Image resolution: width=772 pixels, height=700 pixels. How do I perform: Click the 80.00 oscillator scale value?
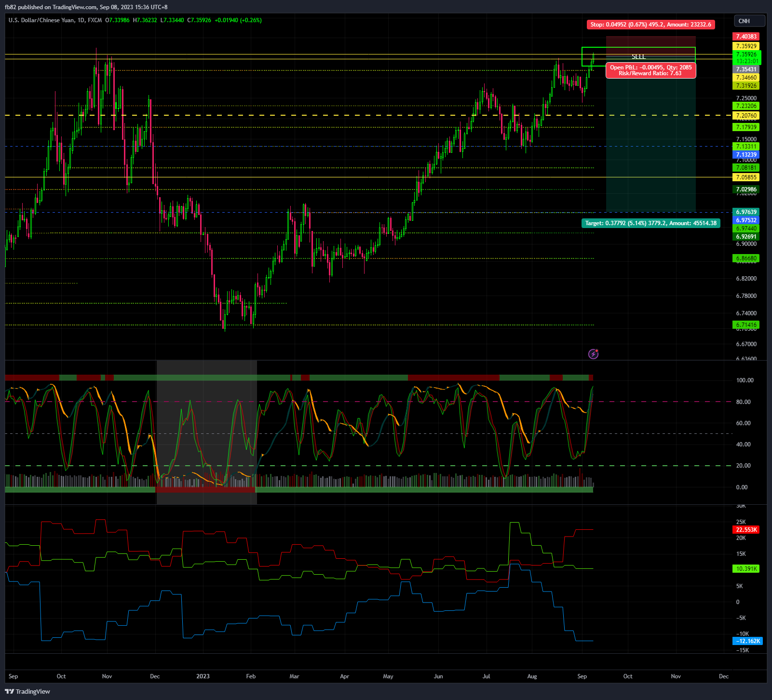pyautogui.click(x=744, y=402)
